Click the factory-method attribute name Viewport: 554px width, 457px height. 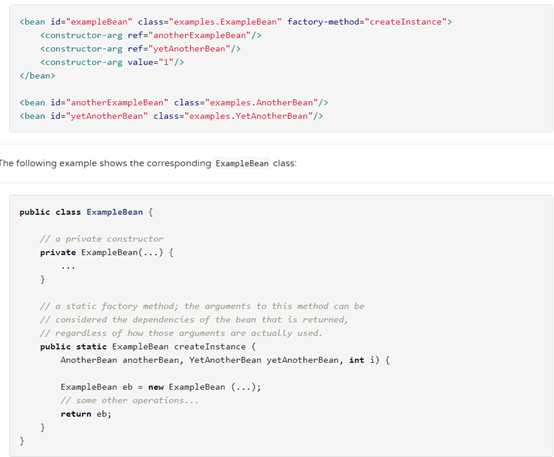point(324,22)
